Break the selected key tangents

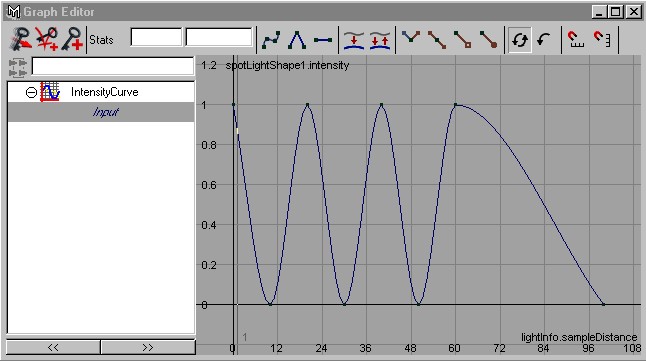click(411, 40)
